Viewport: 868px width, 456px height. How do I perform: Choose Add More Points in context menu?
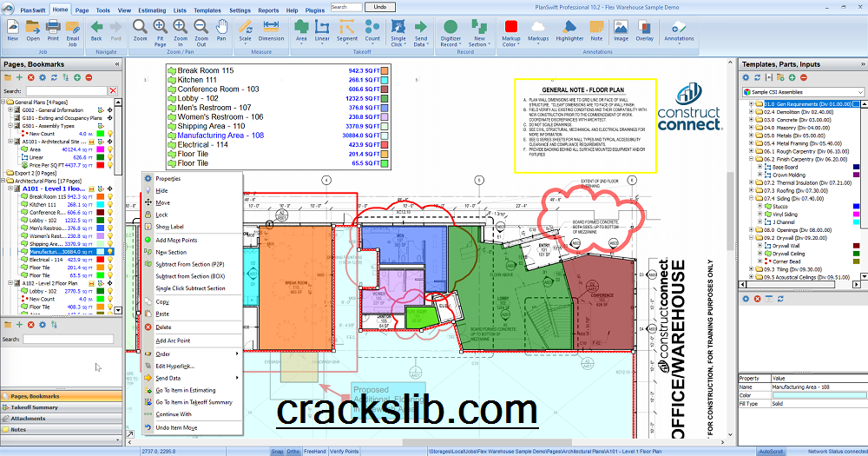193,240
